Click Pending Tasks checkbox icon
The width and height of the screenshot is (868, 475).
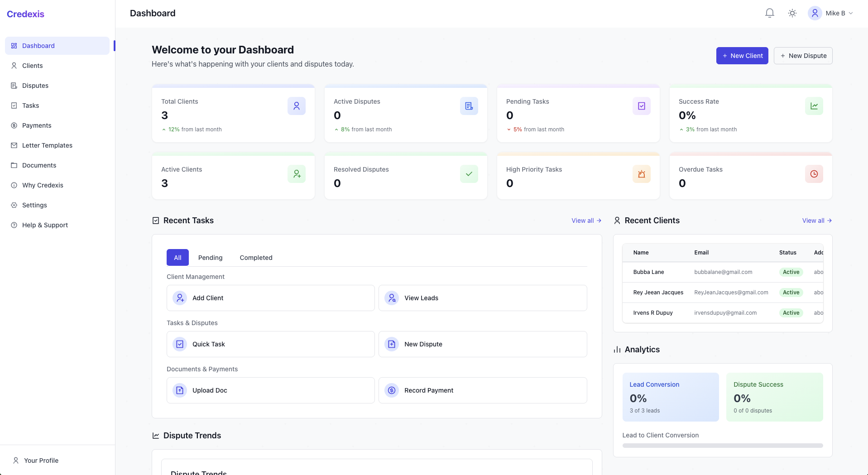(x=642, y=106)
